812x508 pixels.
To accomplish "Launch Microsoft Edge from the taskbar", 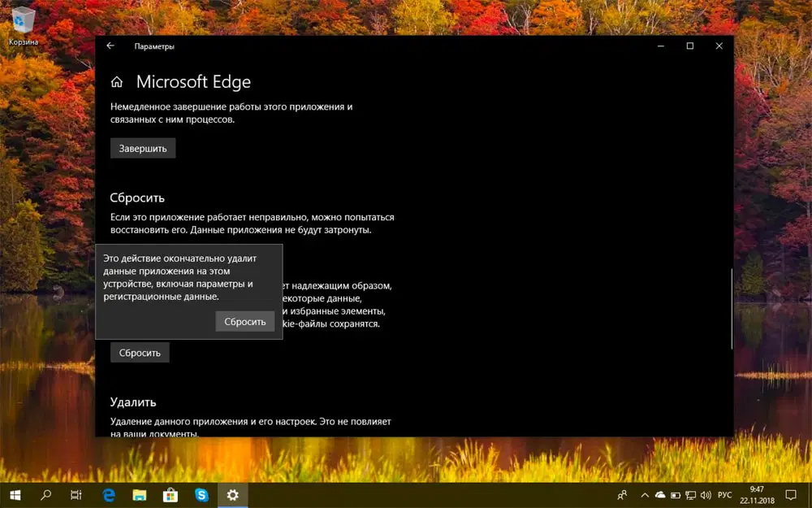I will [108, 495].
